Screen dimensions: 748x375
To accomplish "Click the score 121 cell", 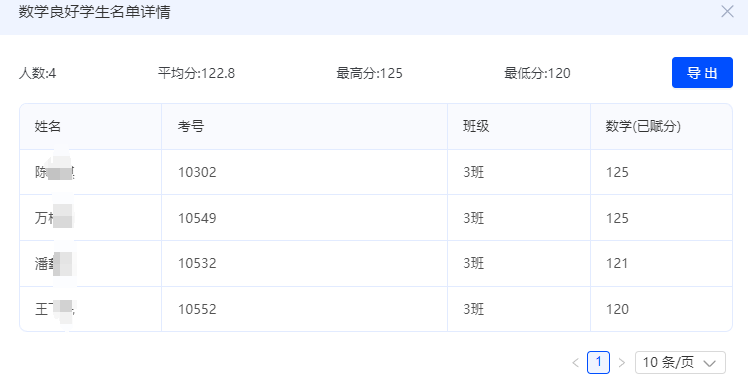I will tap(661, 263).
